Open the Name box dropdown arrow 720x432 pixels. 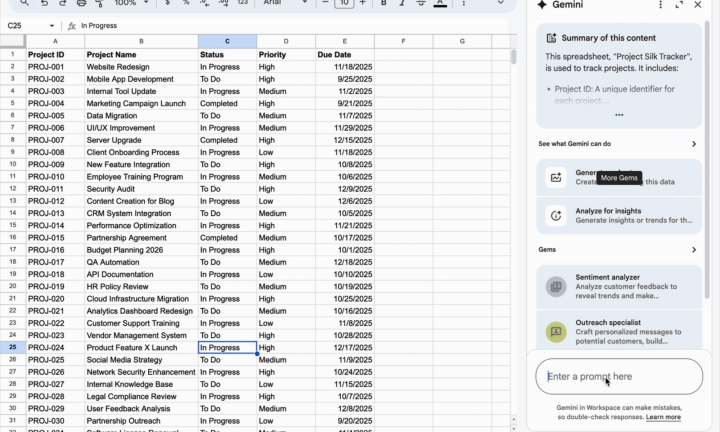(x=52, y=25)
